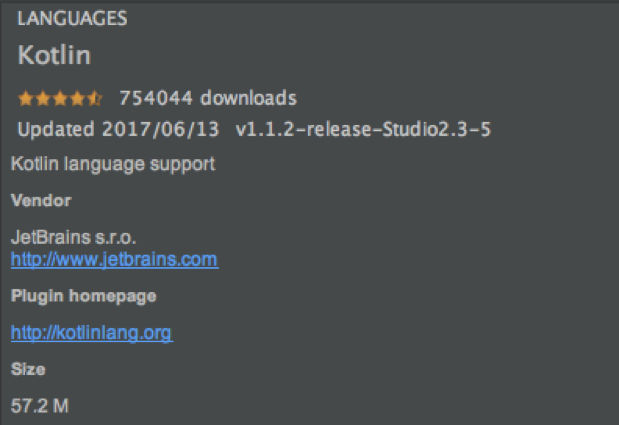Click the "Kotlin language support" description
The image size is (619, 425).
[112, 163]
